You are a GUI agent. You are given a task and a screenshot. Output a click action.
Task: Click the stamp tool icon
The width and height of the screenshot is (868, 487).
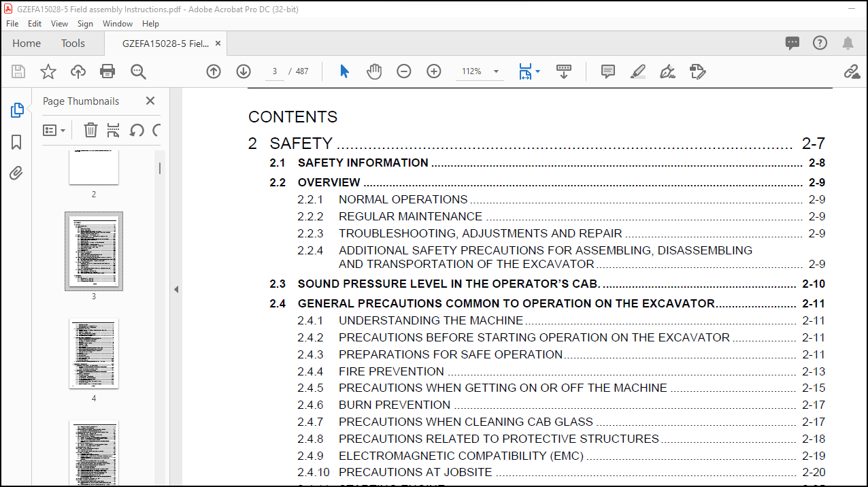[x=697, y=71]
